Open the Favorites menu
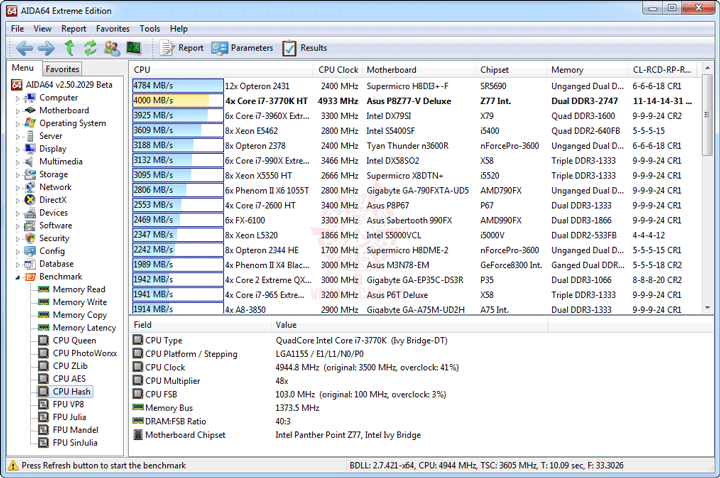 (x=112, y=28)
